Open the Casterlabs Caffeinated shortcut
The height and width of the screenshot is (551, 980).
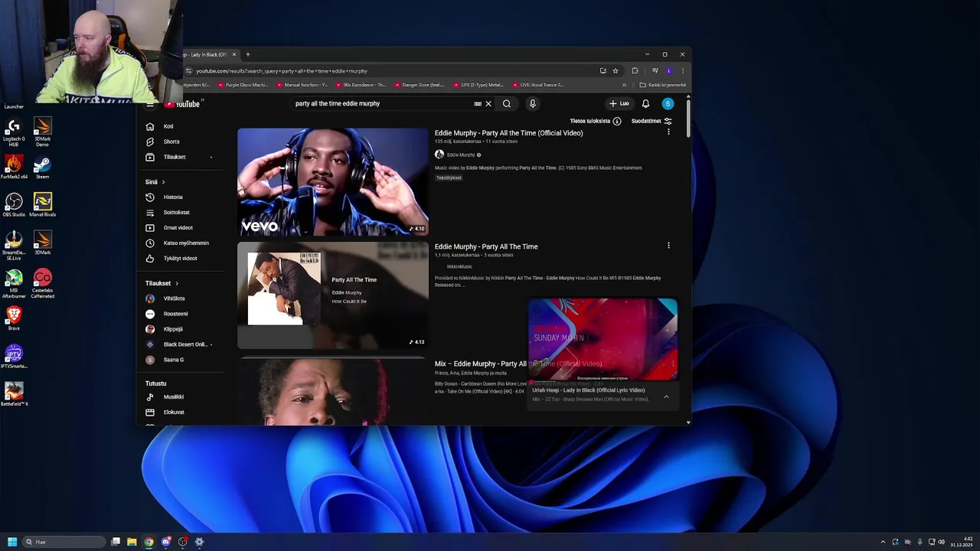point(42,284)
